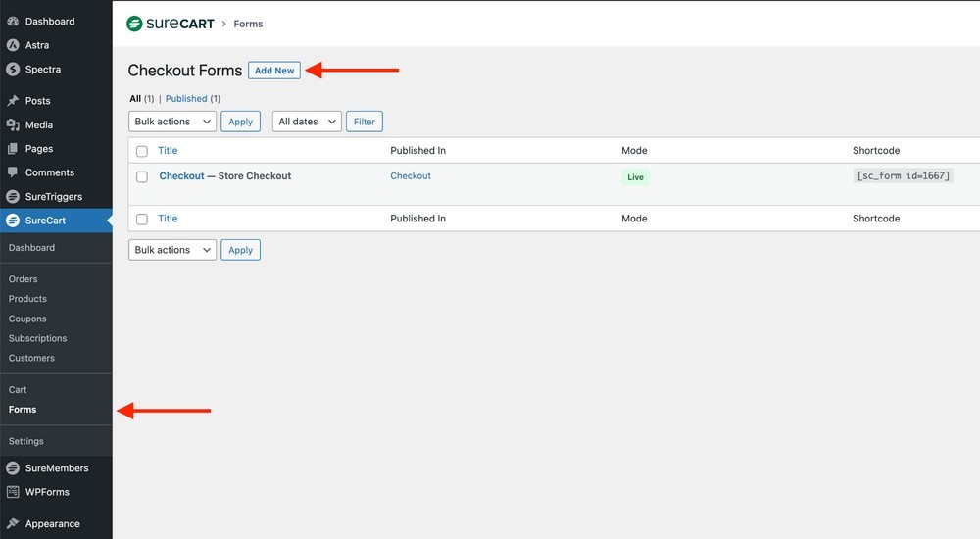Viewport: 980px width, 539px height.
Task: Open the All dates filter dropdown
Action: pyautogui.click(x=307, y=122)
